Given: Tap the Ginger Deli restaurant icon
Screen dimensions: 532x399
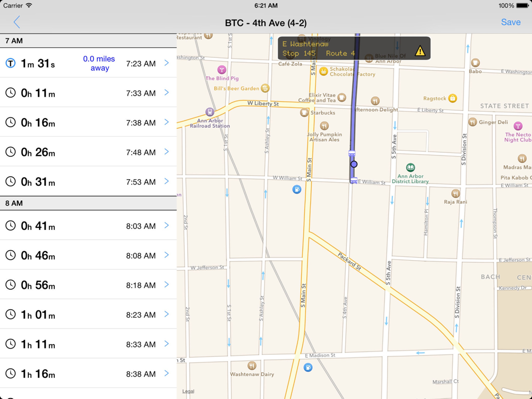Looking at the screenshot, I should [x=472, y=122].
